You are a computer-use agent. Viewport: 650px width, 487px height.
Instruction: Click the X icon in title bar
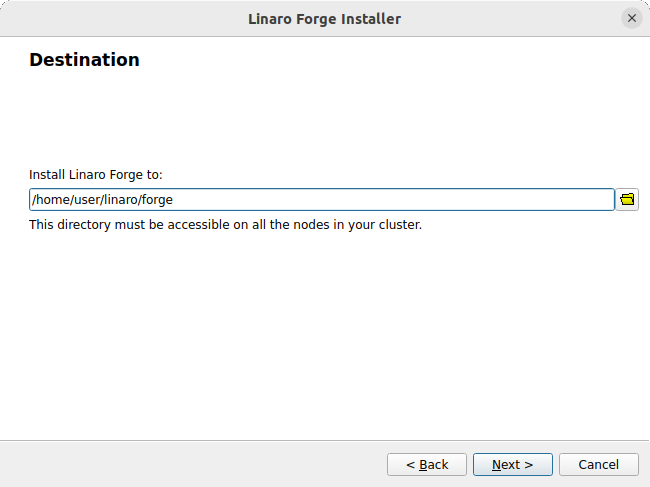[632, 18]
